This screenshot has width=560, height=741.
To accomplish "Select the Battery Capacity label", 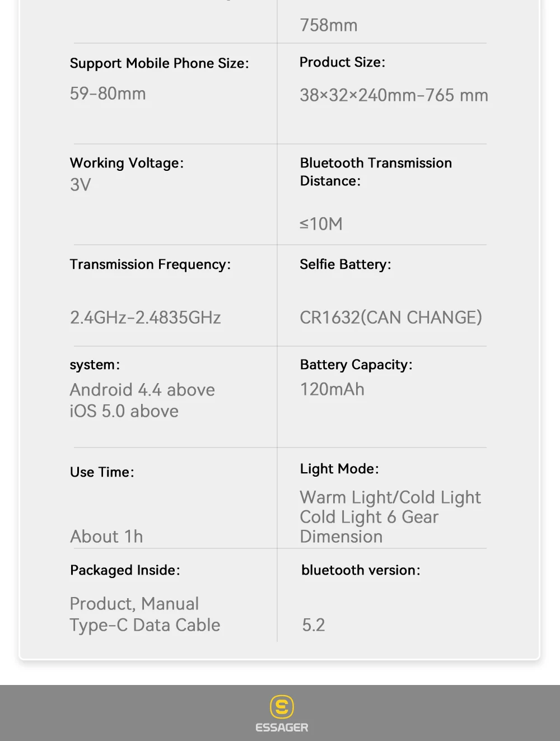I will 356,365.
